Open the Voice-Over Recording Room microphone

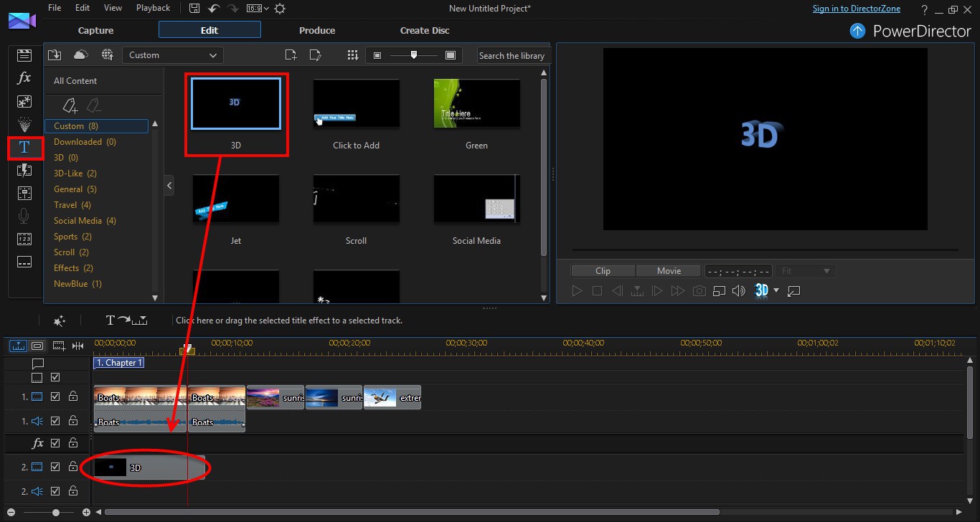click(x=24, y=216)
